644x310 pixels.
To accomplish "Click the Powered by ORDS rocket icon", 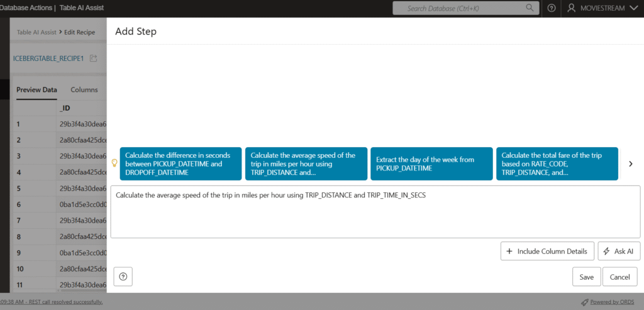I will pyautogui.click(x=584, y=302).
